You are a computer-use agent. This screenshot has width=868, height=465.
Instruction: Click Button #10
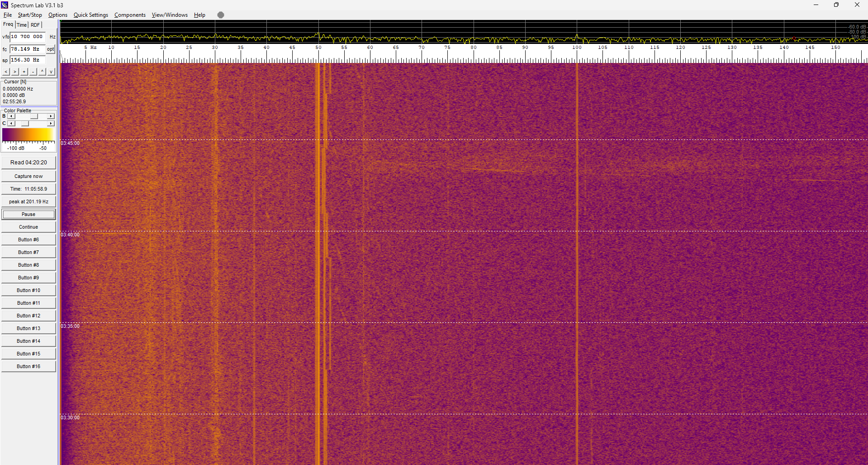tap(28, 290)
